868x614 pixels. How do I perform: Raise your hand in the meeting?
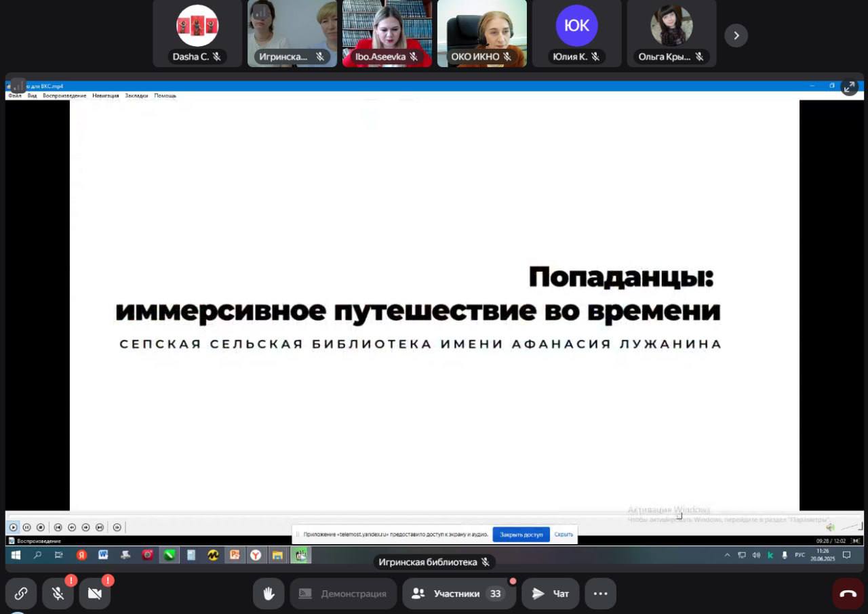(269, 594)
